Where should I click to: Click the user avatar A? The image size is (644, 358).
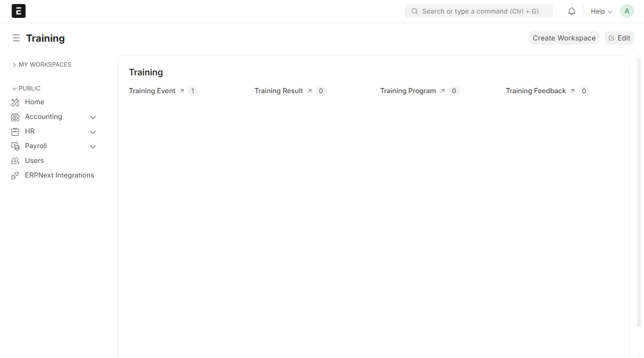point(627,11)
